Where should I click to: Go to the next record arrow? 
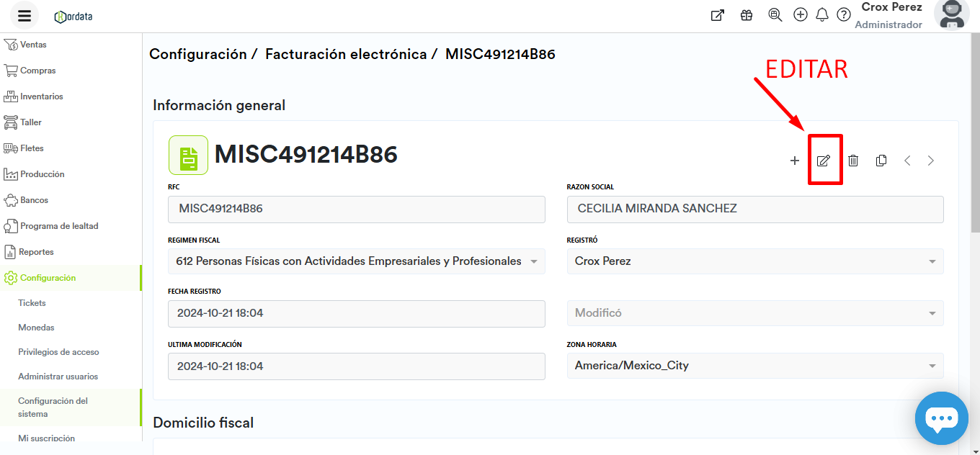(x=931, y=161)
